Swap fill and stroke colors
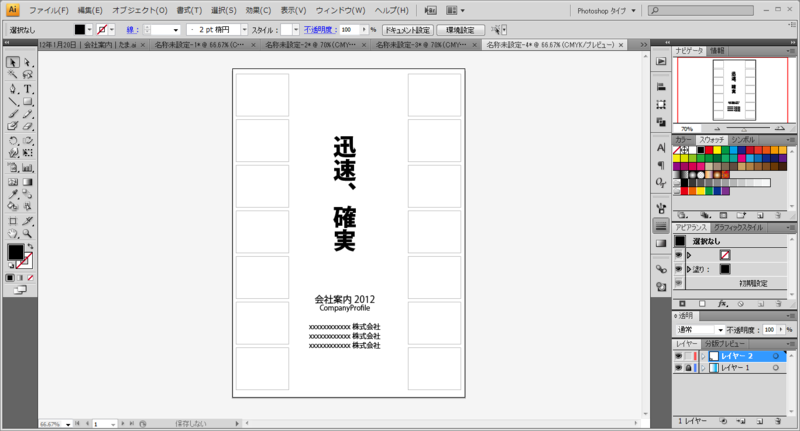 point(30,246)
